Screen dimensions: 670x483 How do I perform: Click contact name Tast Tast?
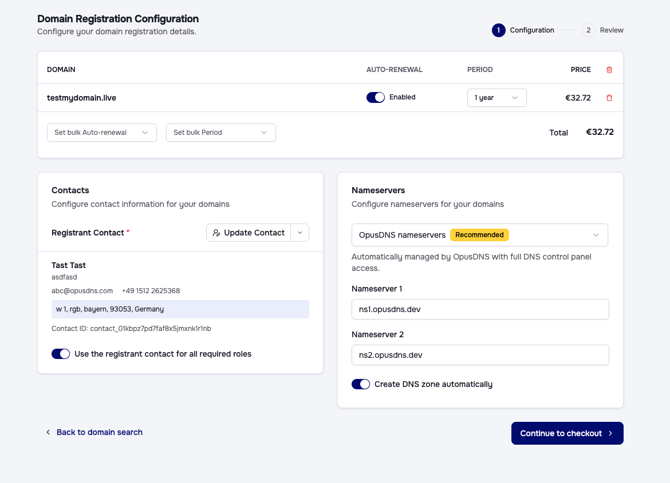pos(68,265)
